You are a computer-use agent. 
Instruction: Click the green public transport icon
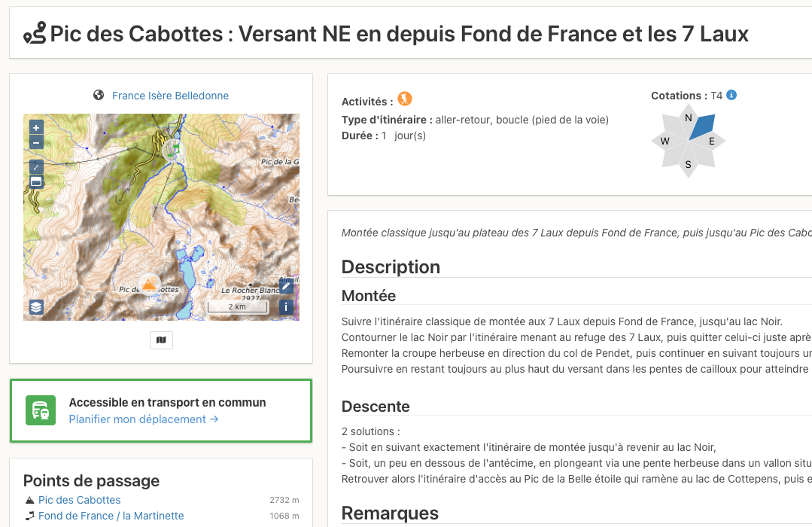(41, 410)
